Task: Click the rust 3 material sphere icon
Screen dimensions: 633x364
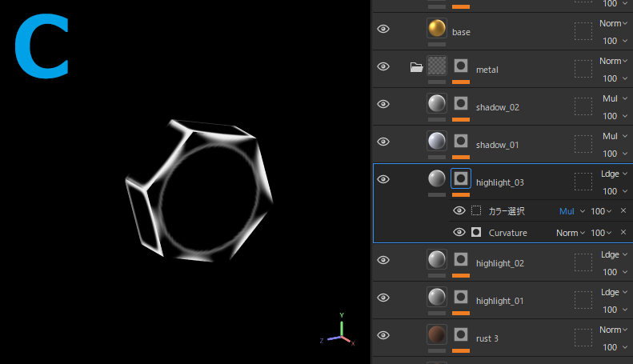Action: [436, 334]
